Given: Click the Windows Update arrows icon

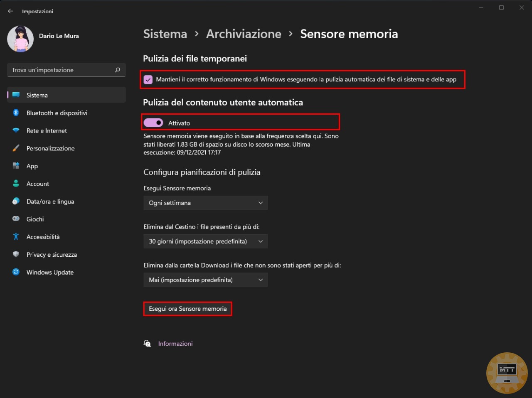Looking at the screenshot, I should [x=16, y=272].
